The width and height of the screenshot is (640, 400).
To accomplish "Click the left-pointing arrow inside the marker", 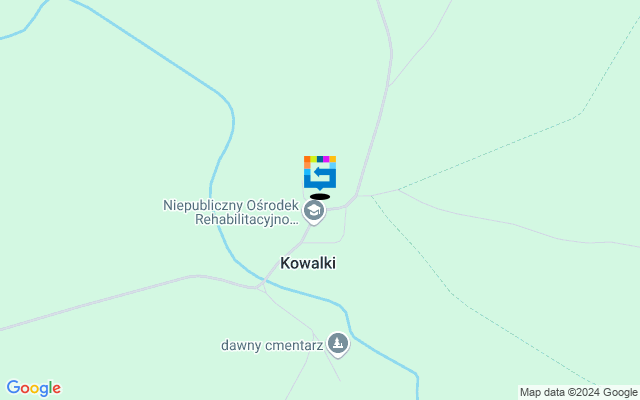I will (x=322, y=173).
